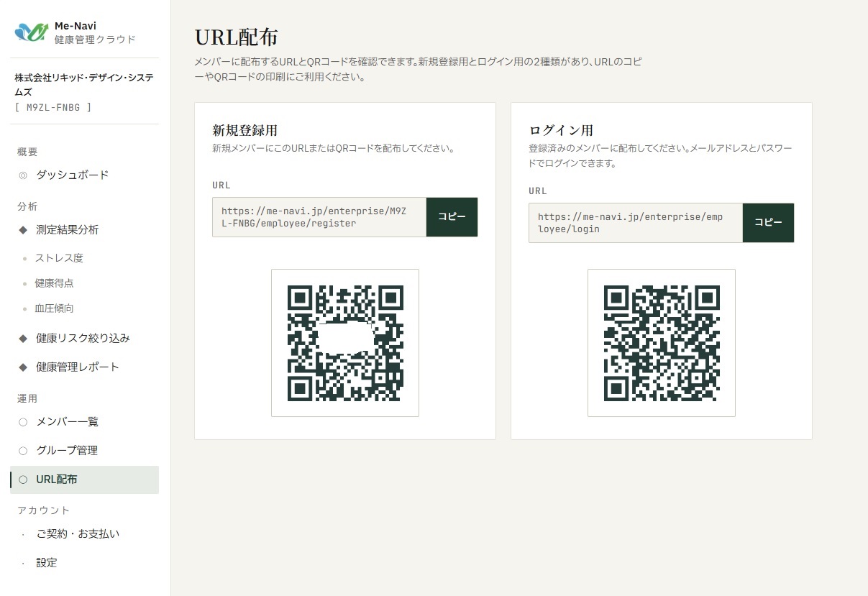The height and width of the screenshot is (596, 868).
Task: Click the login URL text field
Action: (636, 223)
